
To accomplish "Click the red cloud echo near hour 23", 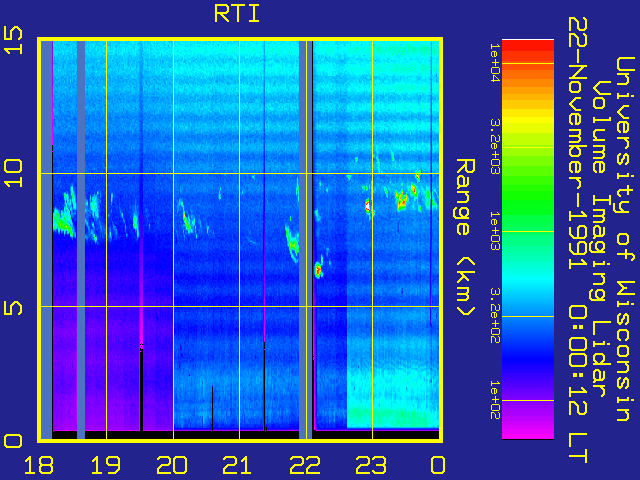I will coord(369,206).
